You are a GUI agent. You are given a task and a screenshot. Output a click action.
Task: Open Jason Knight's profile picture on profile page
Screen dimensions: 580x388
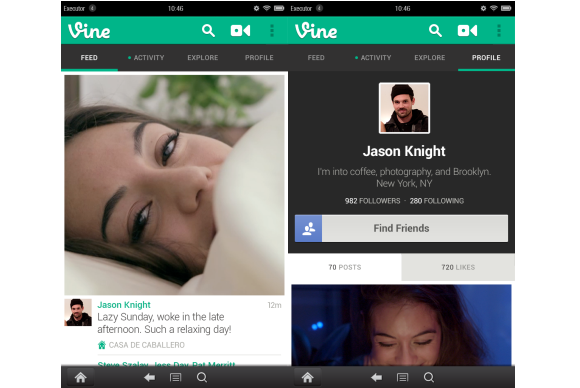tap(404, 108)
